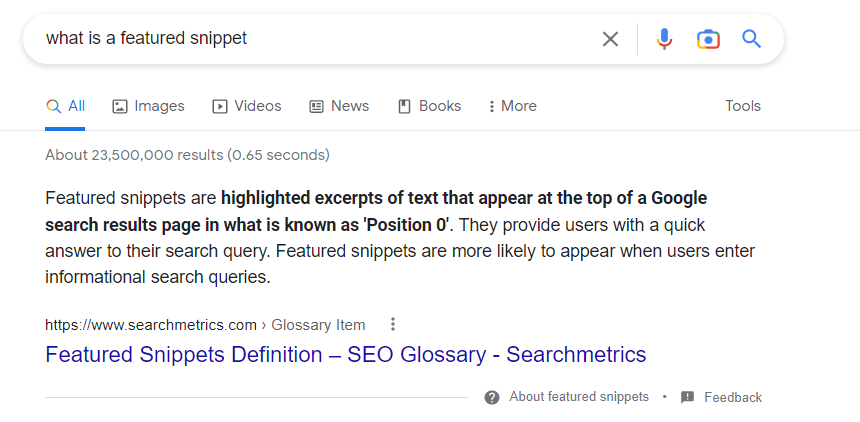Switch to the Images tab

[x=149, y=106]
